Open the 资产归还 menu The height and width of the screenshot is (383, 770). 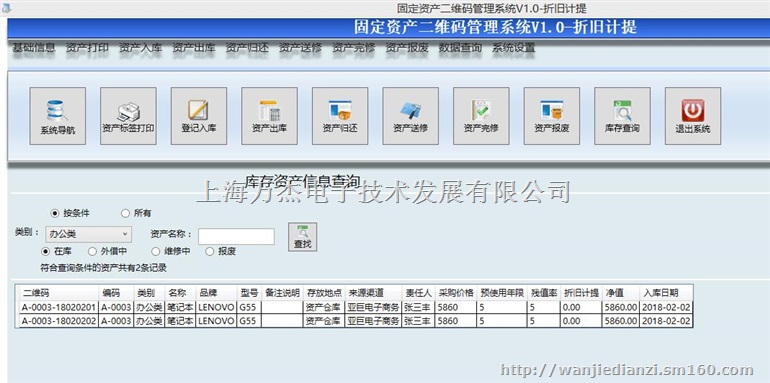(x=247, y=48)
